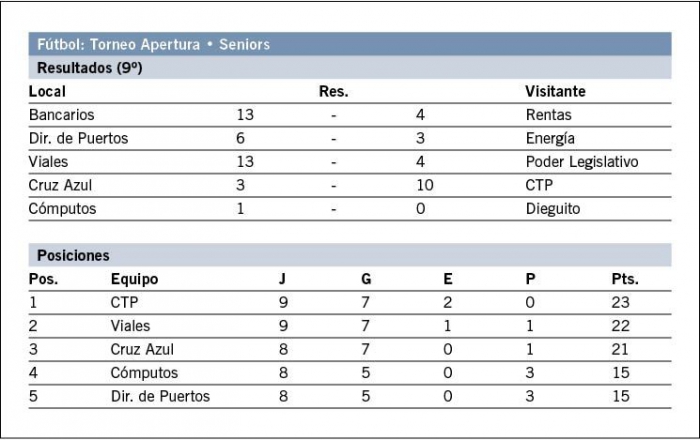Viewport: 700px width, 440px height.
Task: Click the 23 points value for CTP
Action: pyautogui.click(x=621, y=303)
